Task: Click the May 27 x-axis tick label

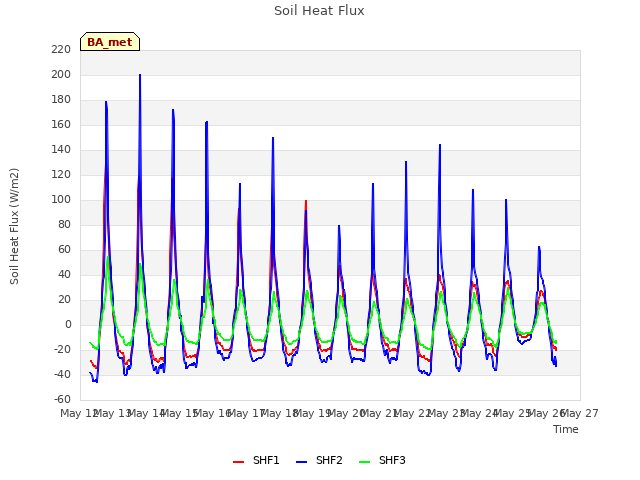Action: coord(580,413)
